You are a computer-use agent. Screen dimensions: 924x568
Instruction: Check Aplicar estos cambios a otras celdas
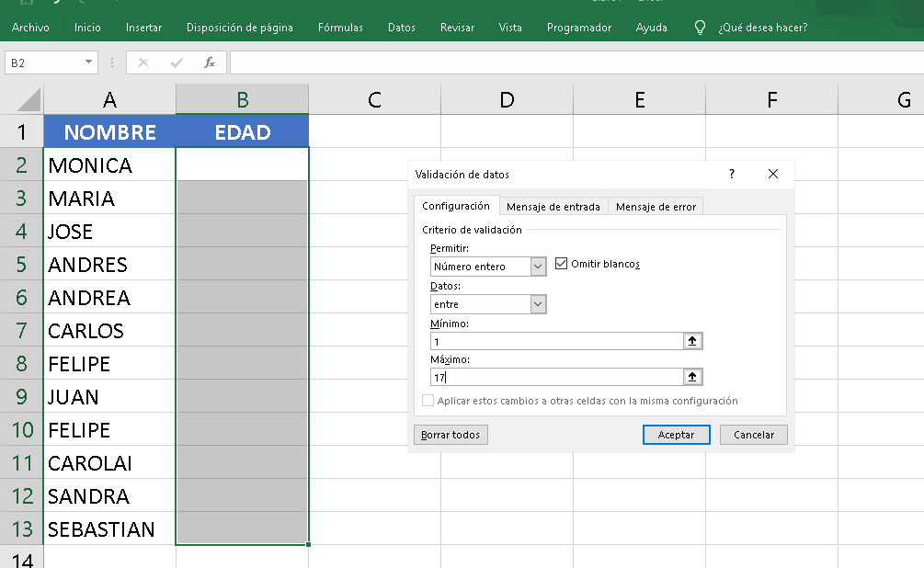[427, 399]
